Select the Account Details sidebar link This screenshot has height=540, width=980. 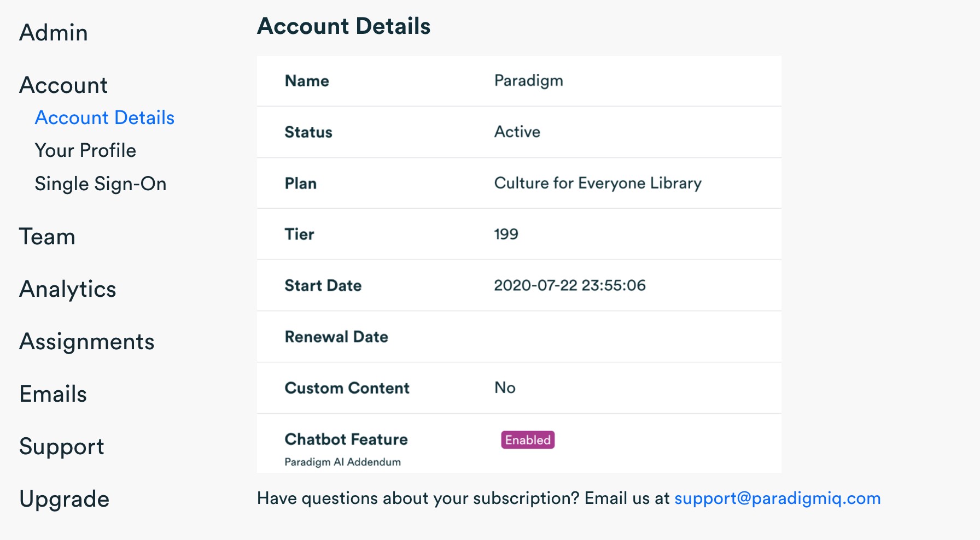coord(104,118)
